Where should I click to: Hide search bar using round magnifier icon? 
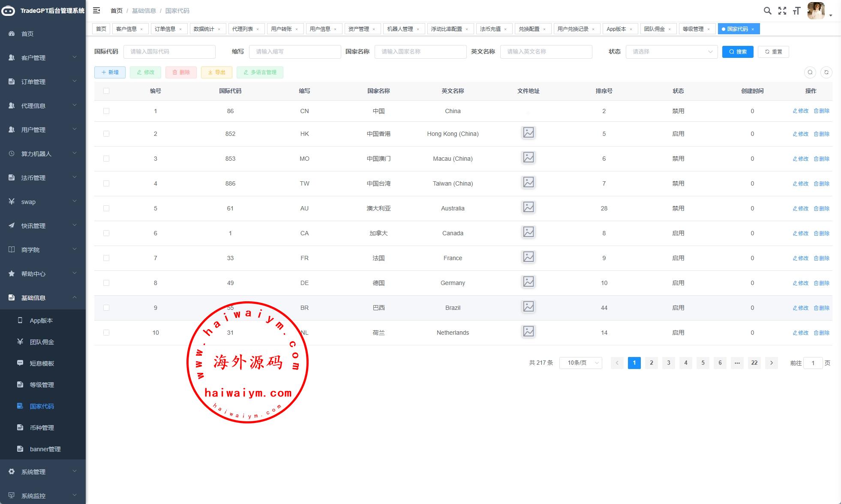[810, 72]
